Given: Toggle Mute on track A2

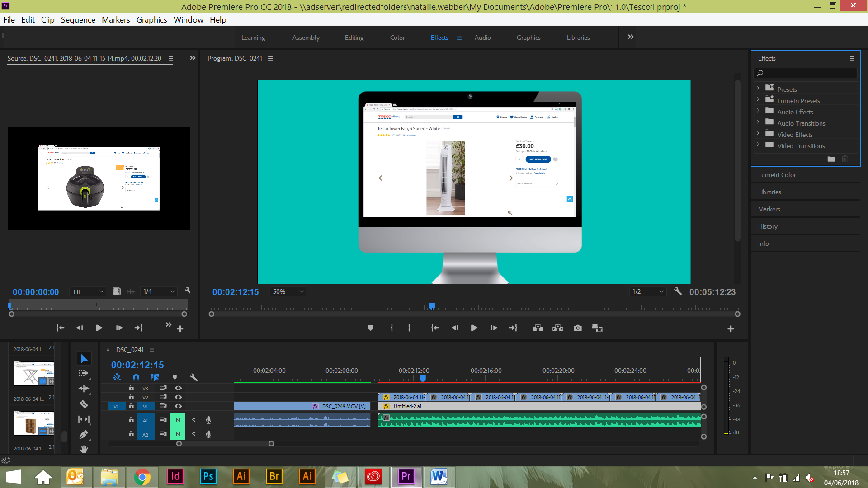Looking at the screenshot, I should pos(178,434).
